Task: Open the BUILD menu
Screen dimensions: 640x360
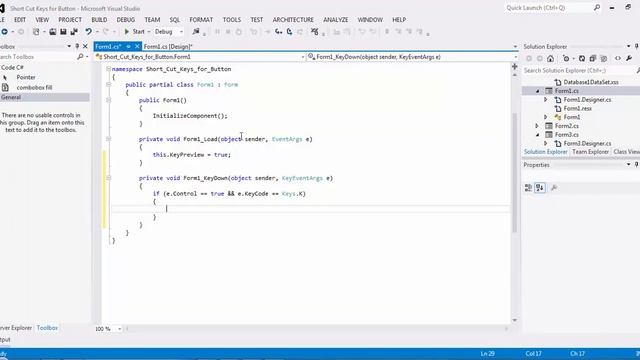Action: click(99, 20)
